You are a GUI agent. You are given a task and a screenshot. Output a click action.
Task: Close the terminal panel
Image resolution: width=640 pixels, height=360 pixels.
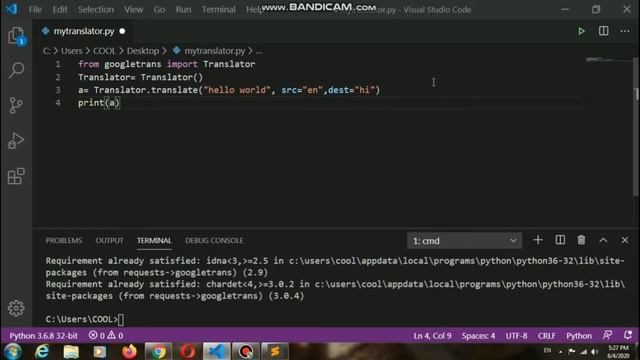[x=625, y=240]
